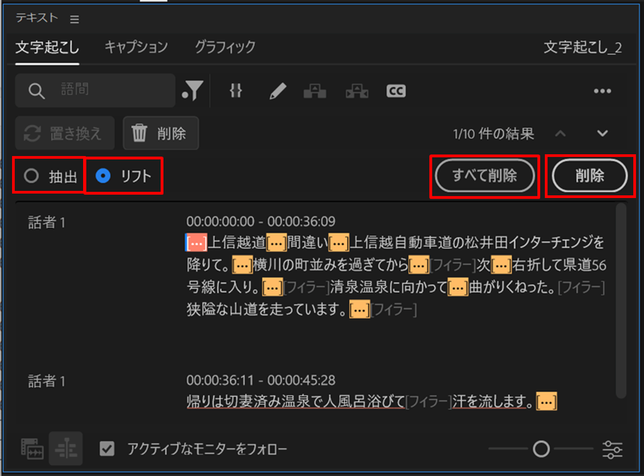Viewport: 644px width, 476px height.
Task: Click the transcript vertical scrollbar
Action: [x=621, y=301]
